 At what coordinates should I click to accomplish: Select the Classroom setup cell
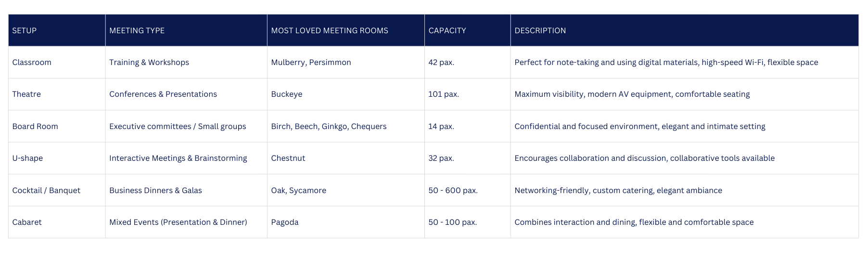(x=32, y=62)
